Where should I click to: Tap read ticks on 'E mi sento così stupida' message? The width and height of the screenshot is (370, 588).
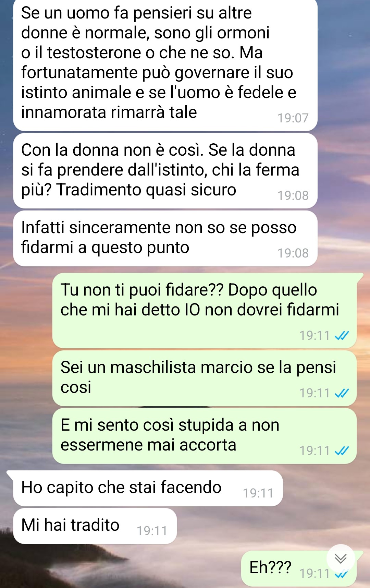click(x=342, y=451)
